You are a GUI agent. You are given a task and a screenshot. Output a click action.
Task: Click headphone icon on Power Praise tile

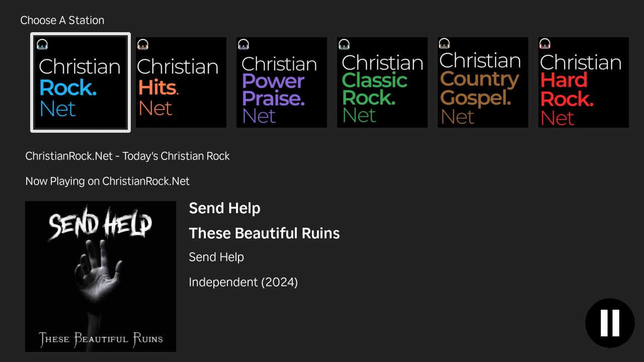[244, 44]
